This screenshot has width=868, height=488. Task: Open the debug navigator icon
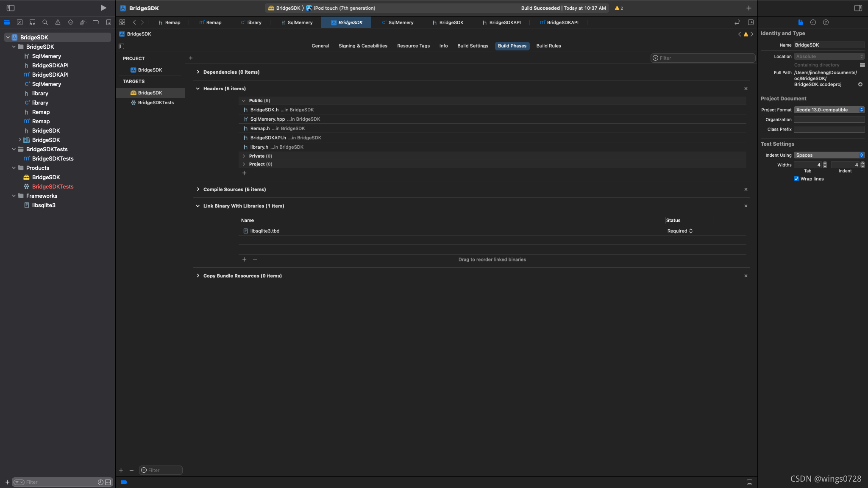coord(83,22)
